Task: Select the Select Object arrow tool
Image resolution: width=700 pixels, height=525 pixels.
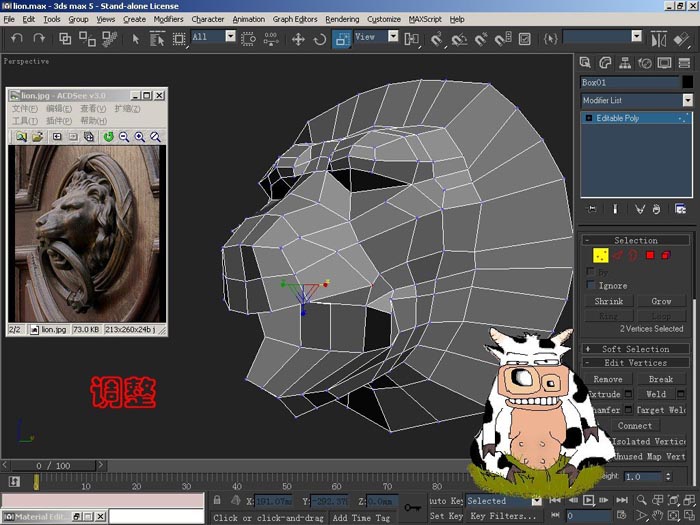Action: point(136,39)
